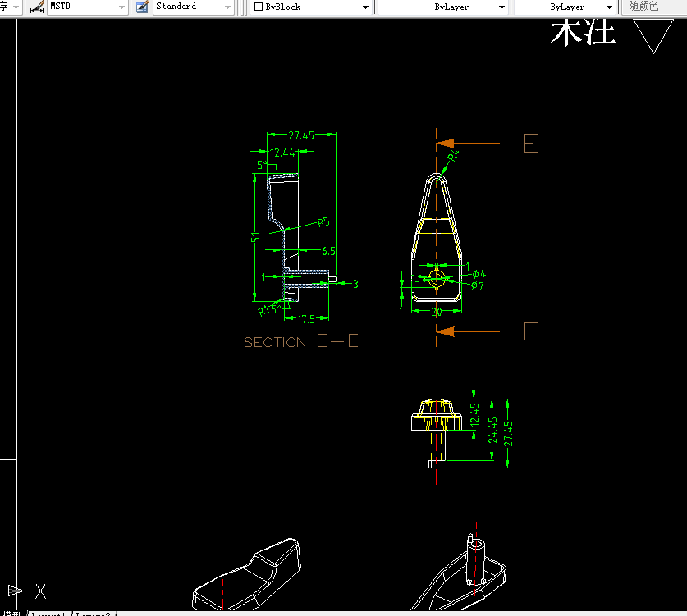Screen dimensions: 687x616
Task: Select the 17.5 dimension text
Action: tap(306, 319)
